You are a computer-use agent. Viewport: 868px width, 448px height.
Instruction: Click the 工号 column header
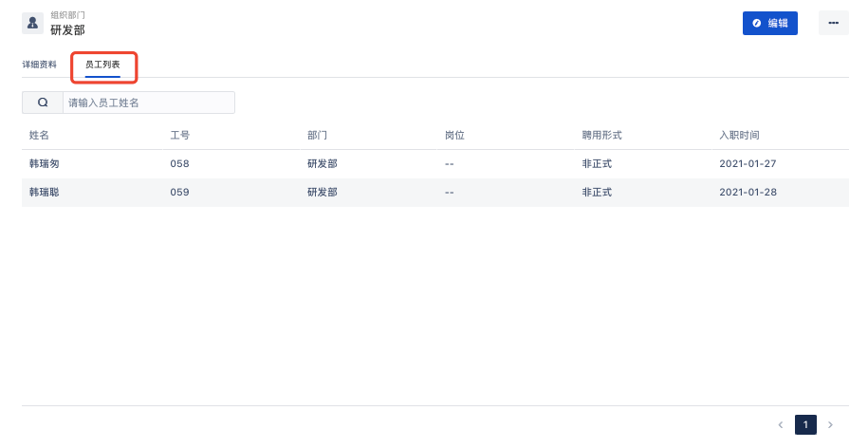[180, 135]
